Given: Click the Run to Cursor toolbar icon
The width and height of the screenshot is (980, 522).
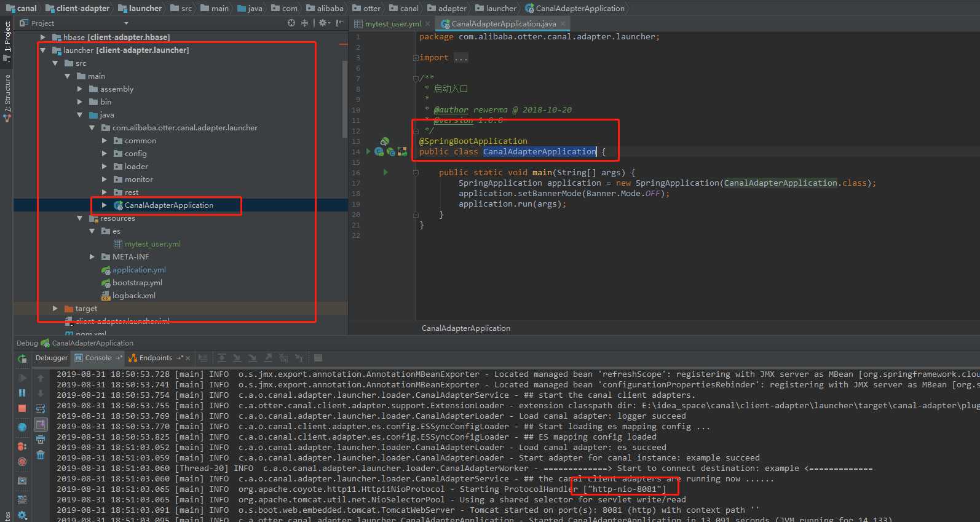Looking at the screenshot, I should 299,358.
